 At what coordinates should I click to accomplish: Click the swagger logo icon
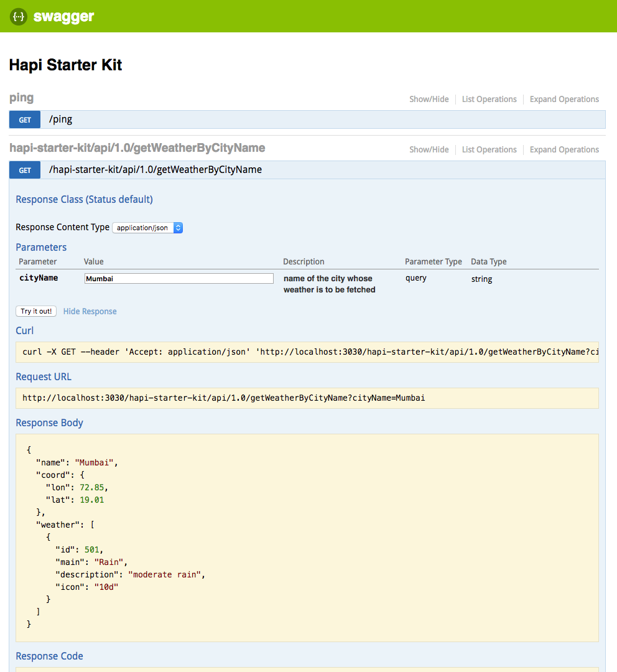[19, 17]
